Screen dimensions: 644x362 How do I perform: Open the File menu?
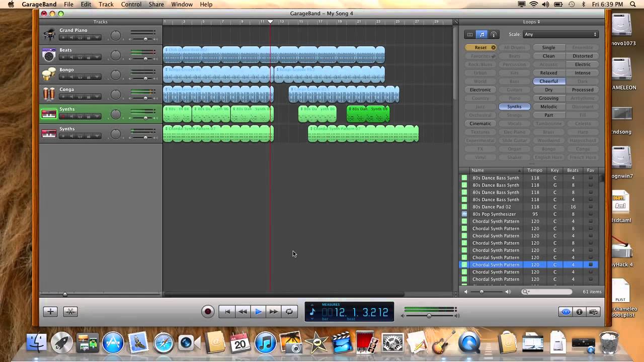(x=68, y=4)
